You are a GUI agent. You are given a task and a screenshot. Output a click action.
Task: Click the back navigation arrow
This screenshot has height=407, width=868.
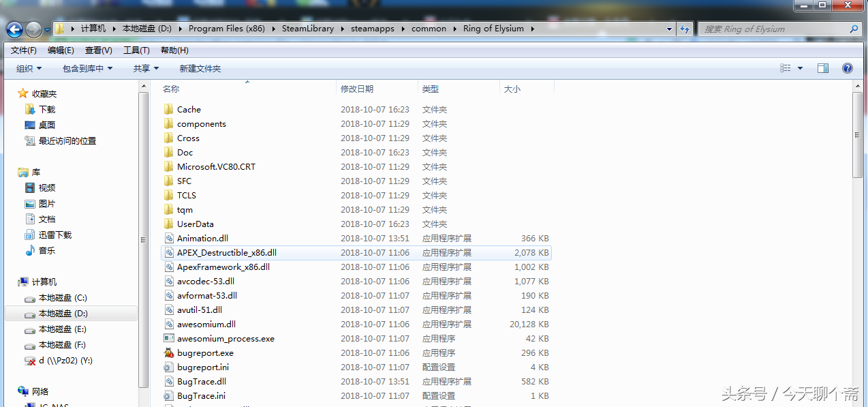14,28
